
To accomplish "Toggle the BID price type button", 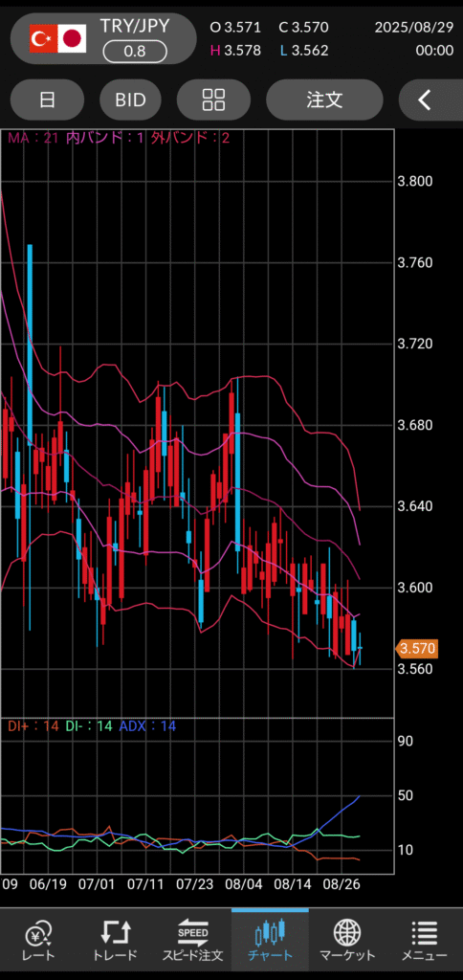I will coord(131,100).
